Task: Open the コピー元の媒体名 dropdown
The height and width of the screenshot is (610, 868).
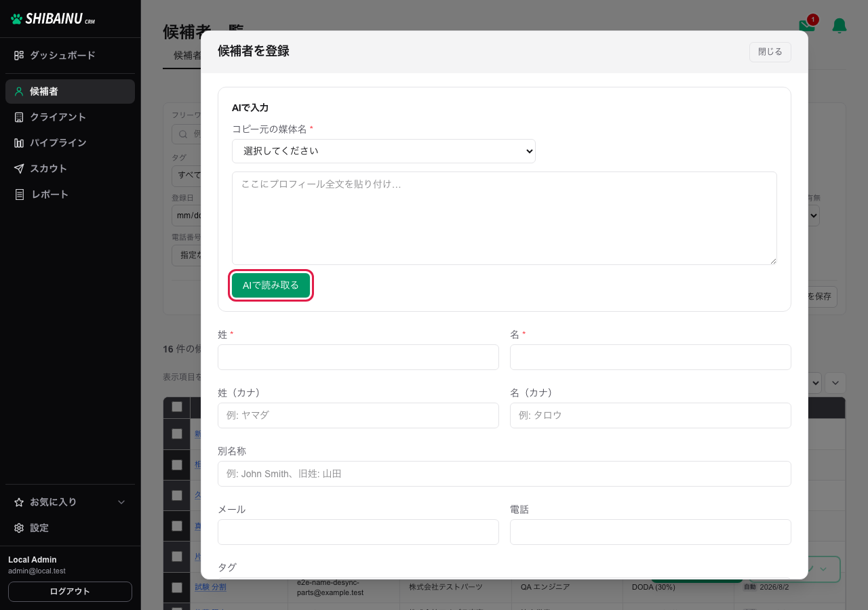Action: [384, 151]
